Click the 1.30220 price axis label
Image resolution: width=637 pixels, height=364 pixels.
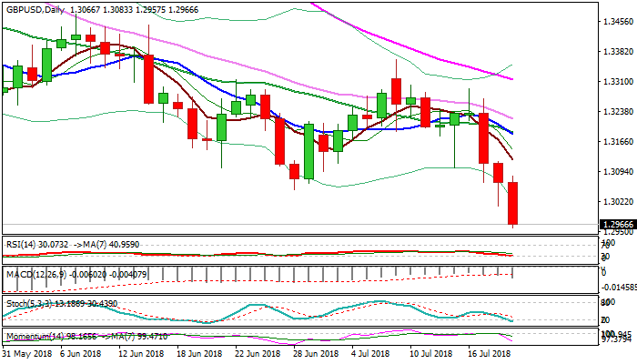click(x=617, y=201)
